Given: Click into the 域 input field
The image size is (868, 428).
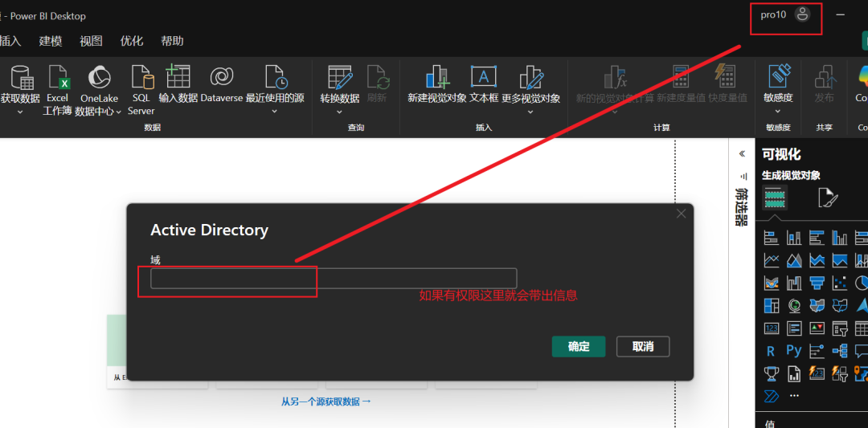Looking at the screenshot, I should click(x=334, y=278).
